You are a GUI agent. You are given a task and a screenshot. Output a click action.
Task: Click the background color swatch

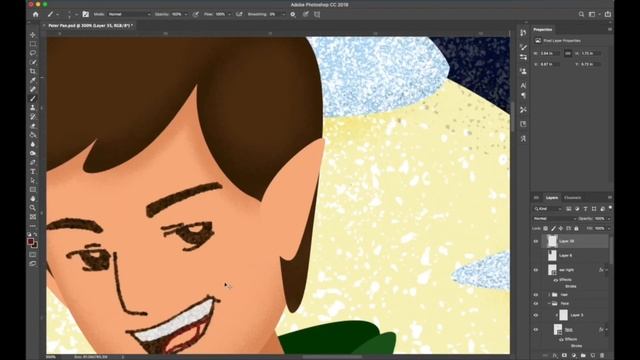coord(35,245)
